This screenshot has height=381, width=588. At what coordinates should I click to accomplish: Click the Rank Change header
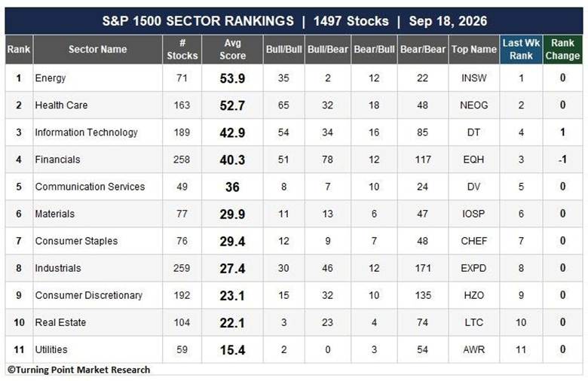(x=562, y=49)
